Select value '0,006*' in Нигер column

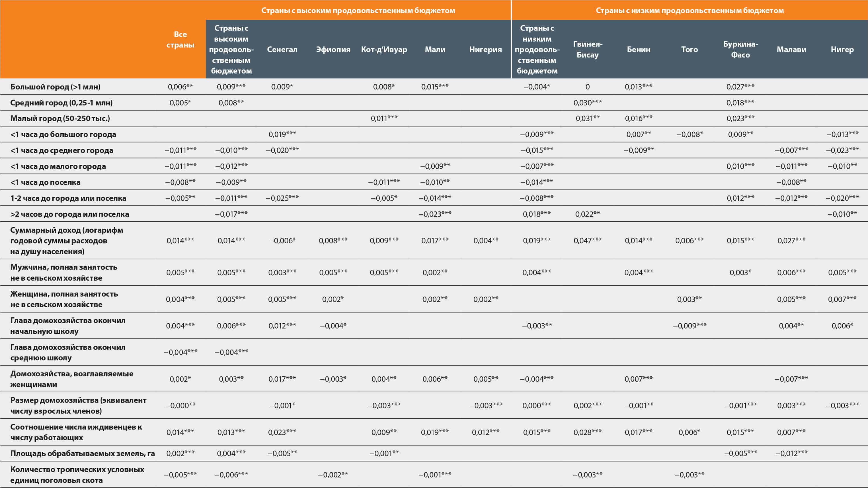click(x=842, y=326)
